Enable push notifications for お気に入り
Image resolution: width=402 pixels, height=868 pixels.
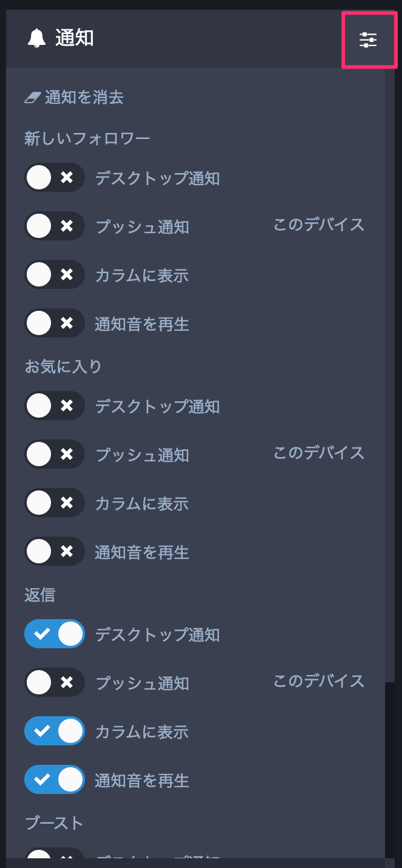[55, 454]
